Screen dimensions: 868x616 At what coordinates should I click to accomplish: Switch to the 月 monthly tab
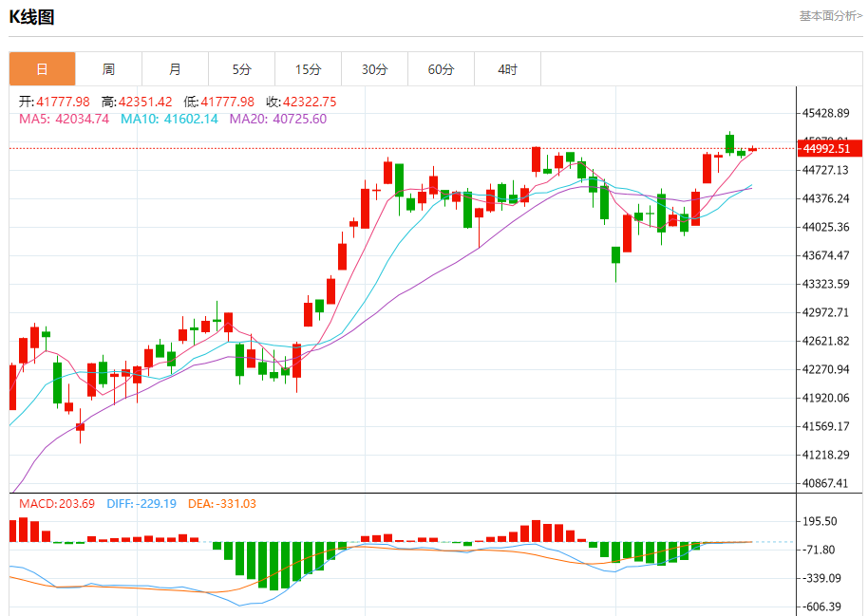pos(175,69)
